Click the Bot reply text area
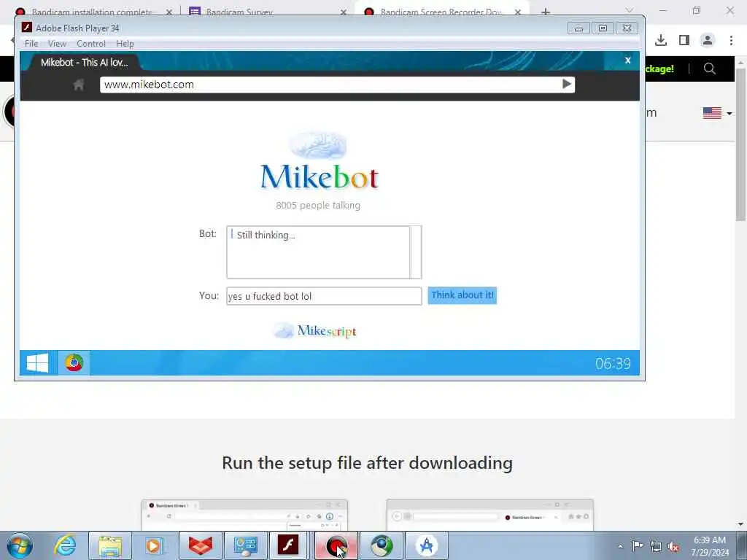 click(318, 252)
